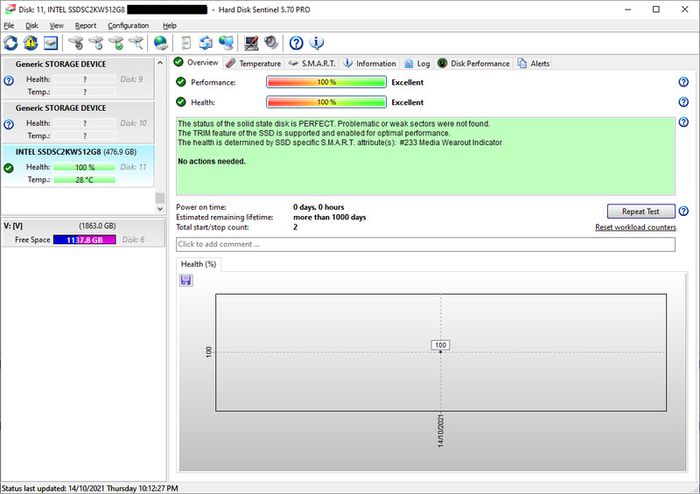Screen dimensions: 700x494
Task: Select the Generic STORAGE DEVICE Disk 10 entry
Action: pos(78,122)
